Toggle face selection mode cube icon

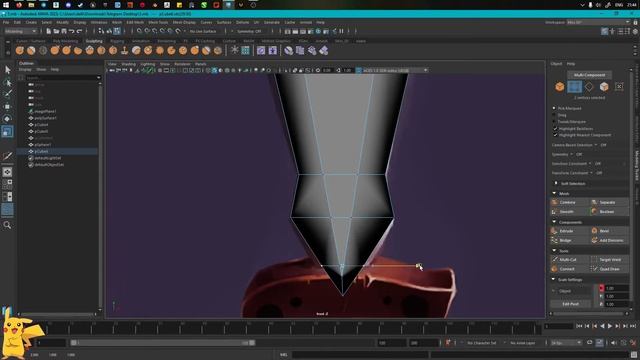click(604, 87)
